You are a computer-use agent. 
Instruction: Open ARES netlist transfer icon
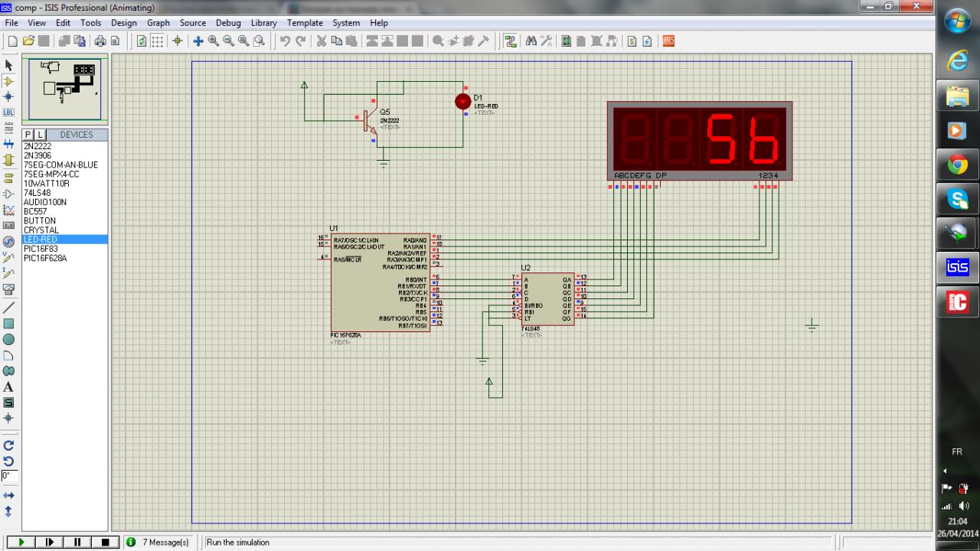coord(668,41)
